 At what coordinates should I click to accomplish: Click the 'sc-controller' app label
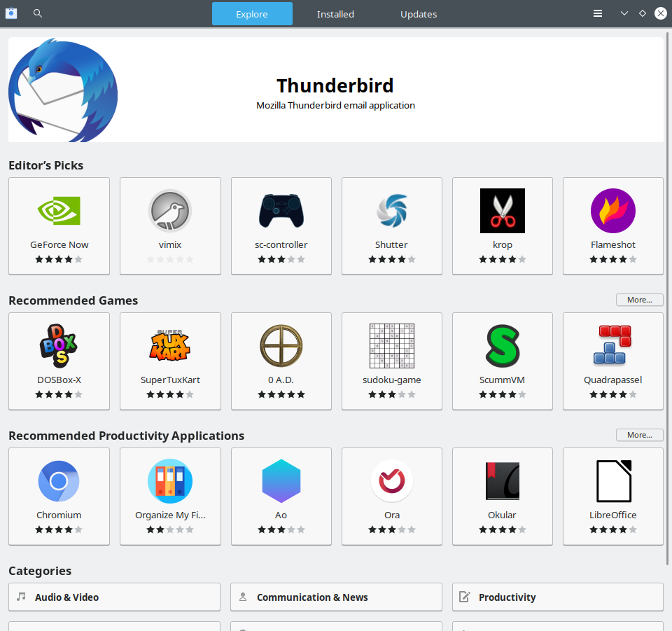click(x=281, y=244)
